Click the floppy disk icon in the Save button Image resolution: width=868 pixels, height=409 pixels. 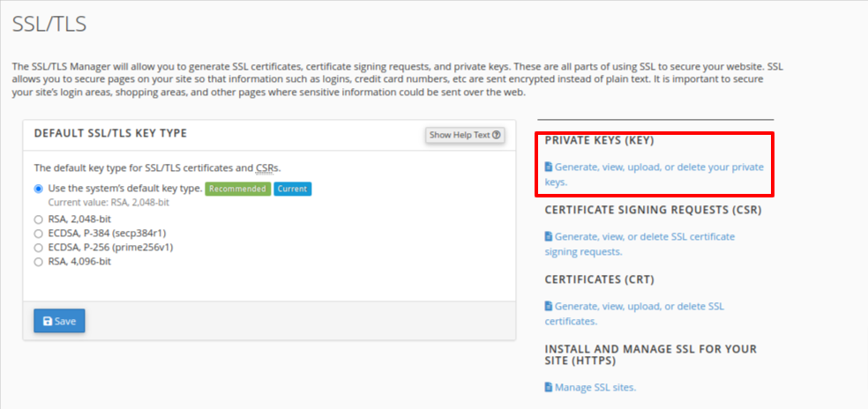[48, 322]
